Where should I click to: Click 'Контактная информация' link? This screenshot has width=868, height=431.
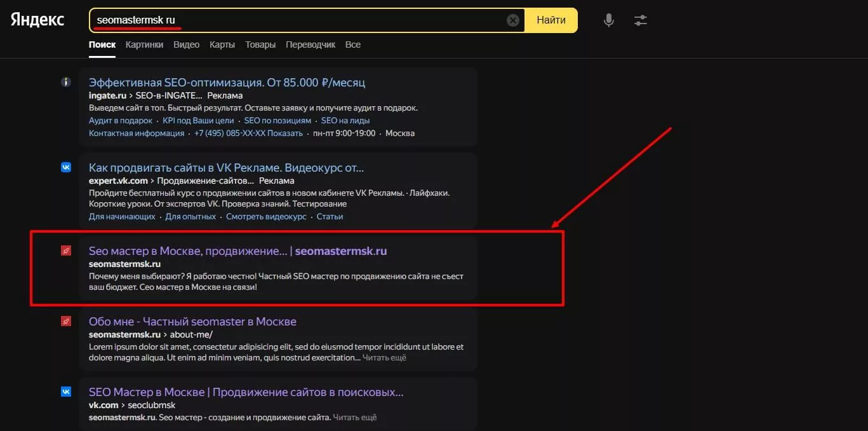137,133
